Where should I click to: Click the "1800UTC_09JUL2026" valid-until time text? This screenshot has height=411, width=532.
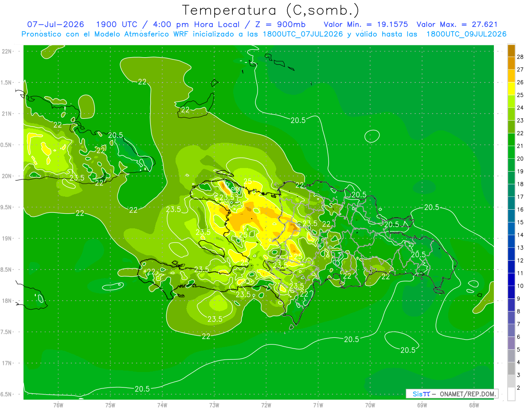click(466, 34)
